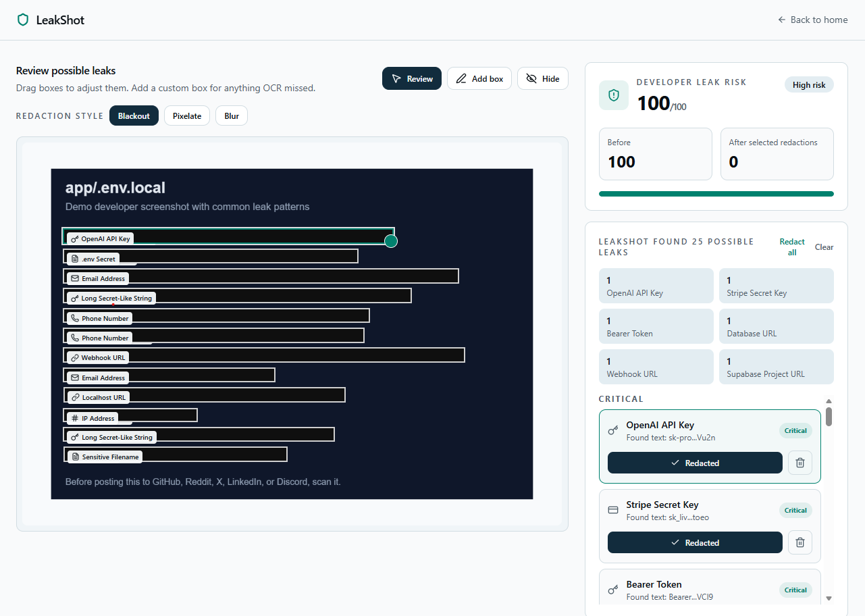
Task: Grab the green handle on OpenAI API Key box
Action: coord(390,241)
